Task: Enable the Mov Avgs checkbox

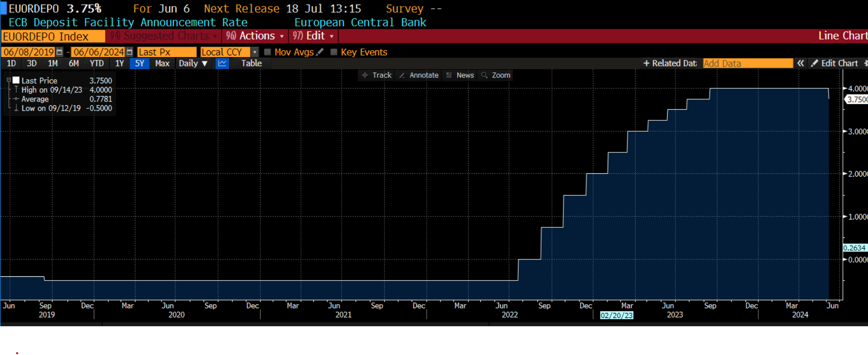Action: (268, 52)
